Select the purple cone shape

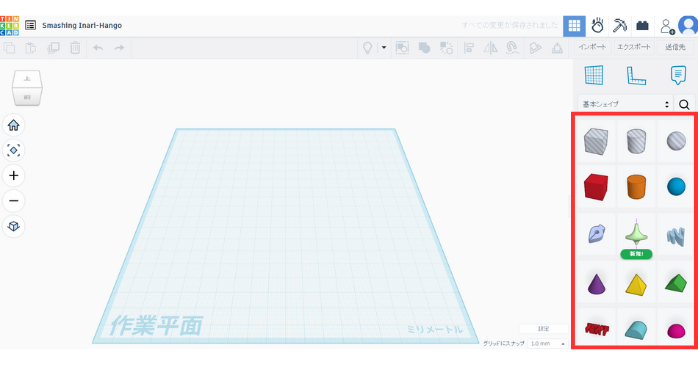pos(597,284)
